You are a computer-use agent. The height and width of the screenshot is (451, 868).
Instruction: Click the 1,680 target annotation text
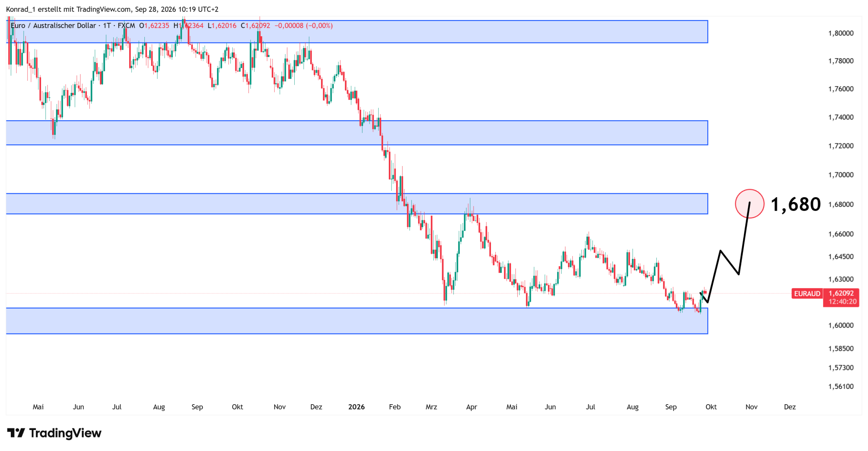click(x=795, y=204)
